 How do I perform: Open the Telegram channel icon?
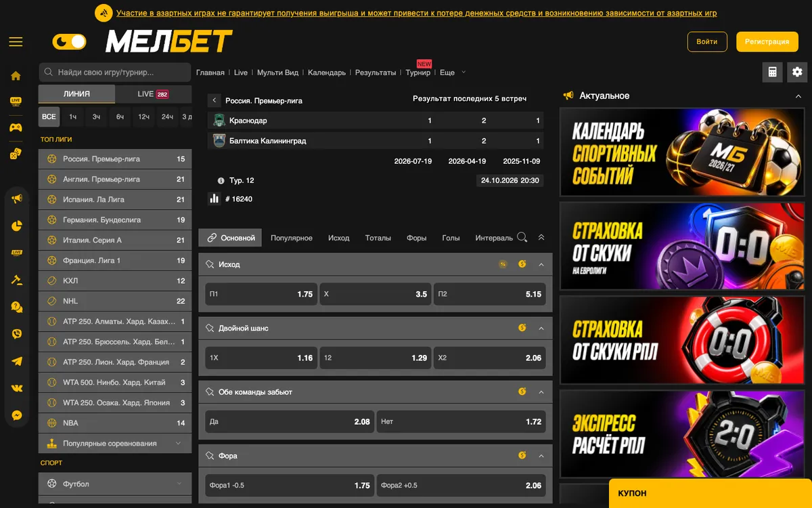pyautogui.click(x=17, y=361)
